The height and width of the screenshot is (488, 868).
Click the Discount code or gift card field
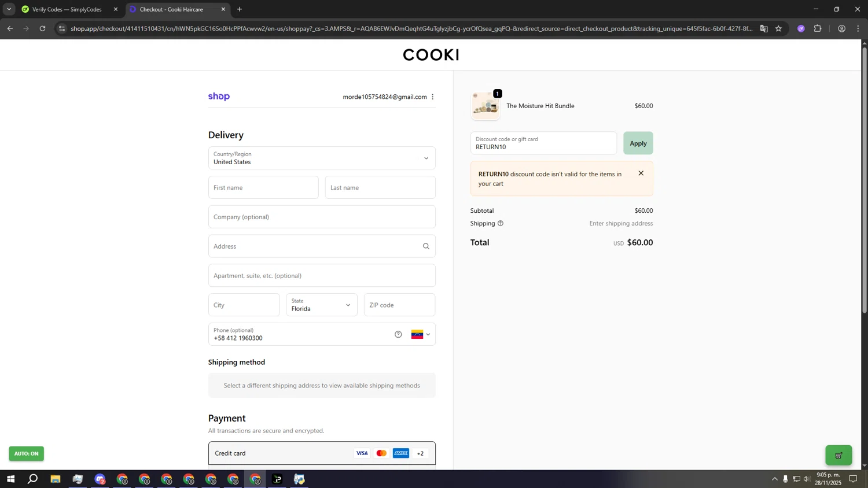click(543, 143)
